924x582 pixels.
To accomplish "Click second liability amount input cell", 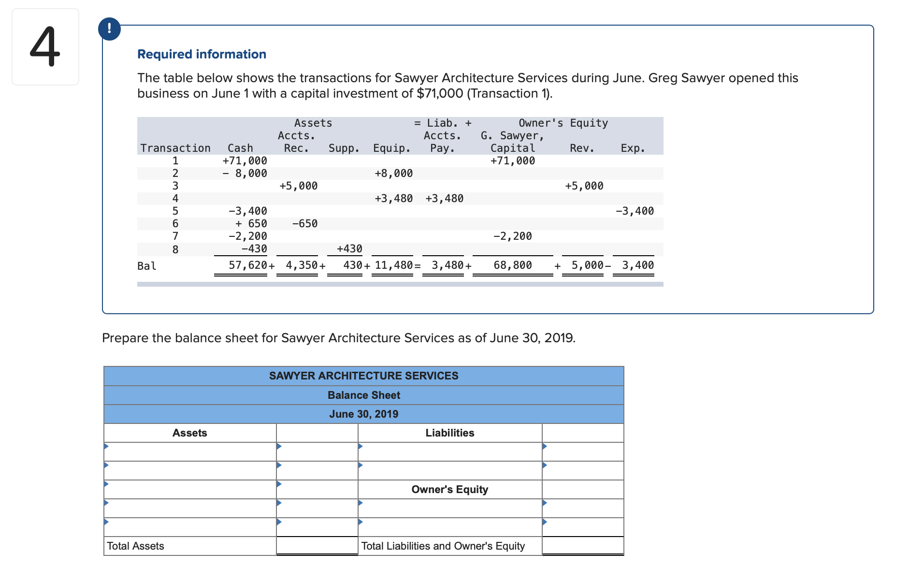I will pyautogui.click(x=583, y=471).
